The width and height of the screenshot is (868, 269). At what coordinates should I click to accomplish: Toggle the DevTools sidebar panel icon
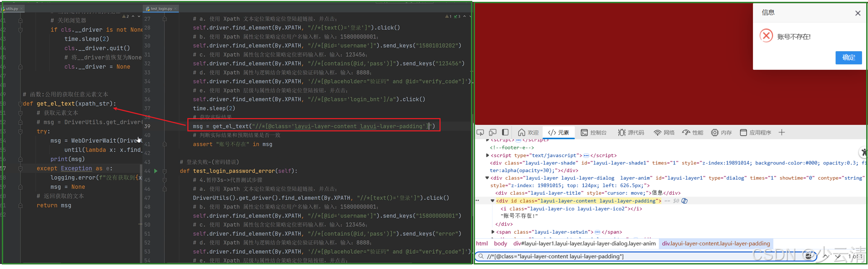coord(505,132)
